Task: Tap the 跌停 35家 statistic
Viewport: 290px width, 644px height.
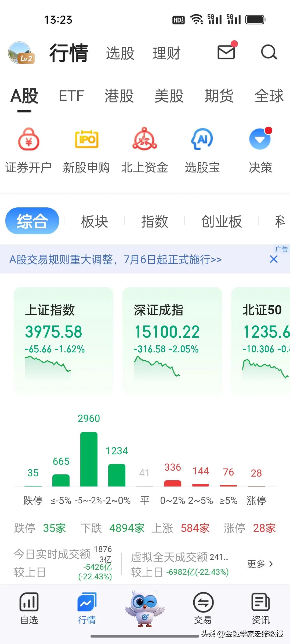Action: click(40, 528)
